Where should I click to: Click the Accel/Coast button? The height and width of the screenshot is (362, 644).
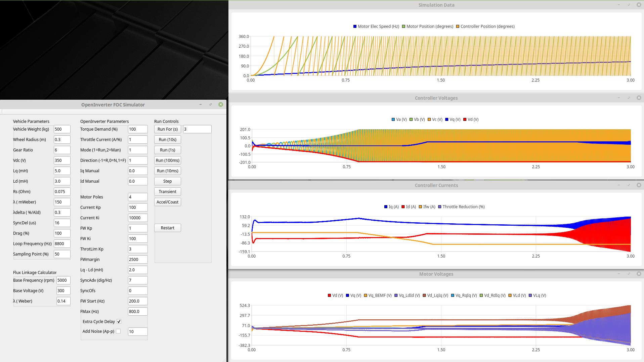pyautogui.click(x=167, y=202)
